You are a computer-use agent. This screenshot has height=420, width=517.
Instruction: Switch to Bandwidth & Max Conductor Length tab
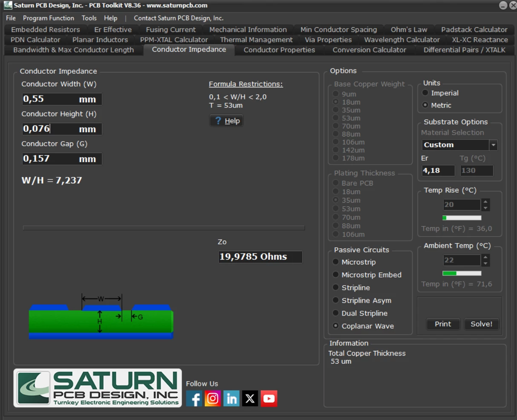(x=74, y=50)
